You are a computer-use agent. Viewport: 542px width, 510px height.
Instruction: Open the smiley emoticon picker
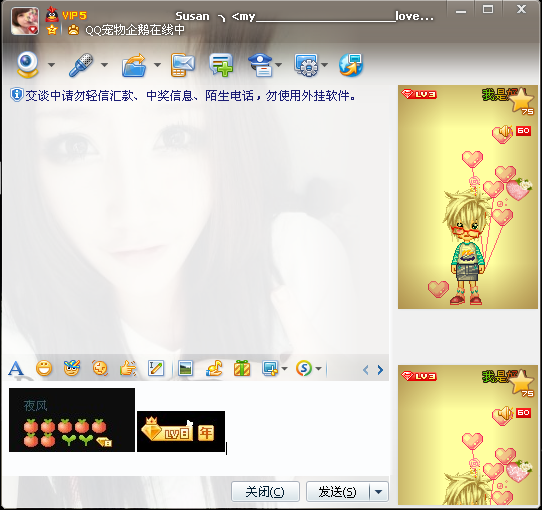coord(44,369)
